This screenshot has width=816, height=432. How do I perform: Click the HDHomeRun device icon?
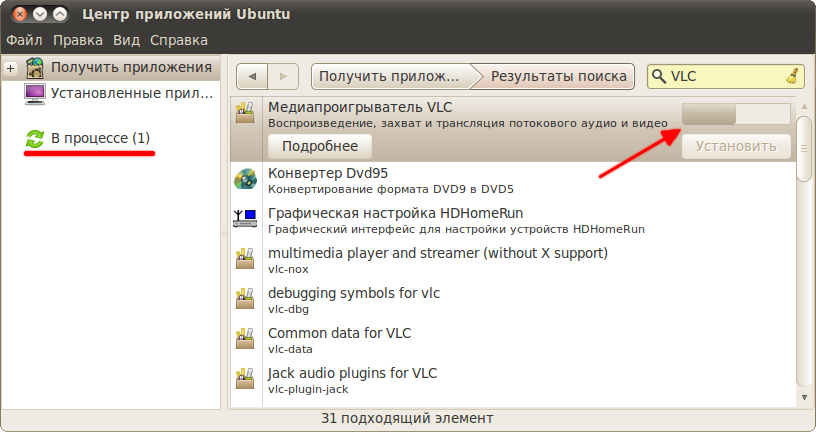[x=245, y=218]
